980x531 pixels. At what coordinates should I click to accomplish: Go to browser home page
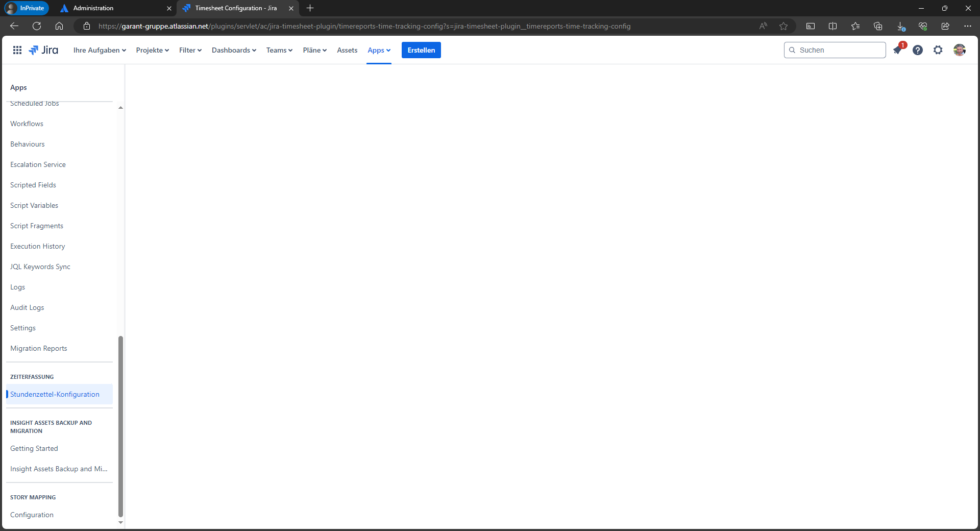[59, 26]
